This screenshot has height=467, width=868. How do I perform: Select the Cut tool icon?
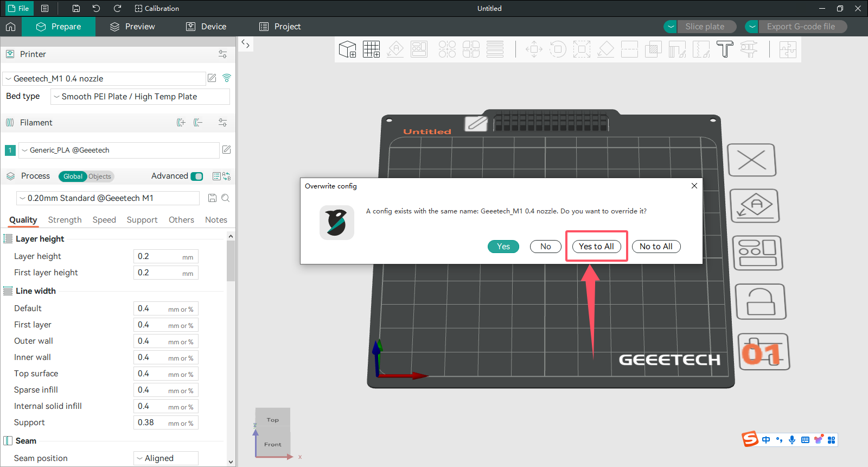(x=629, y=49)
